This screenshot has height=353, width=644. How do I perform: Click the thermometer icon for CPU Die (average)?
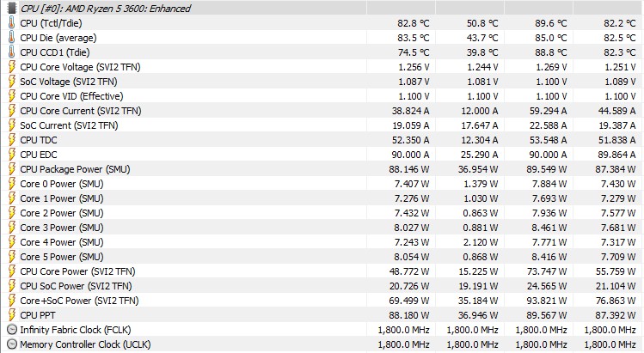click(10, 38)
